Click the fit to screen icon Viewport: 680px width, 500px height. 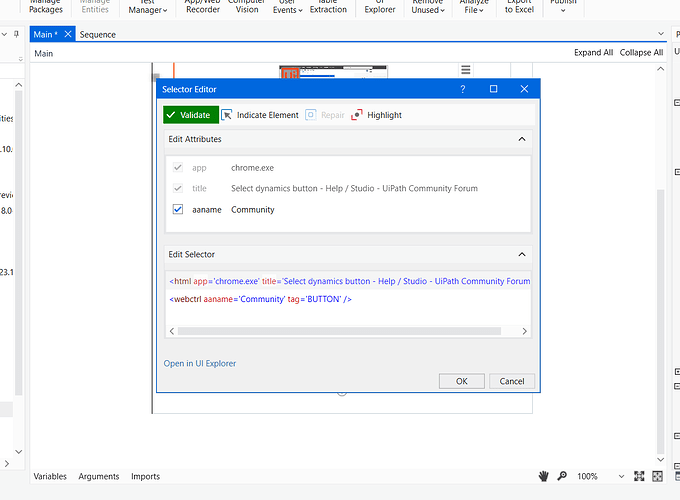[639, 476]
